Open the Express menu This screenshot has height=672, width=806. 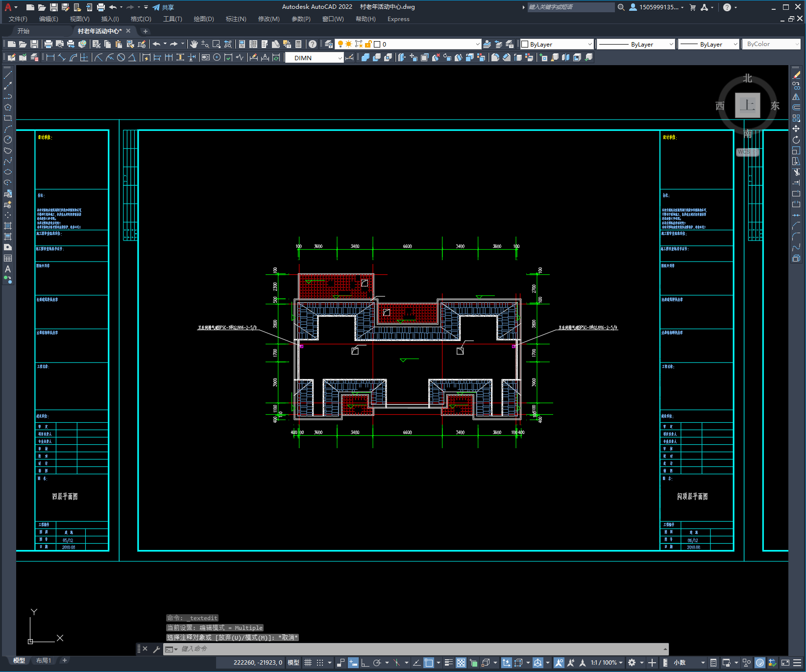coord(398,19)
